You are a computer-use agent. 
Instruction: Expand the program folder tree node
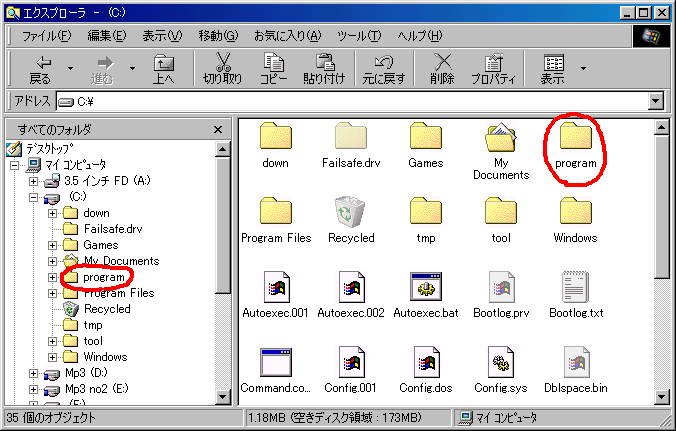click(52, 277)
